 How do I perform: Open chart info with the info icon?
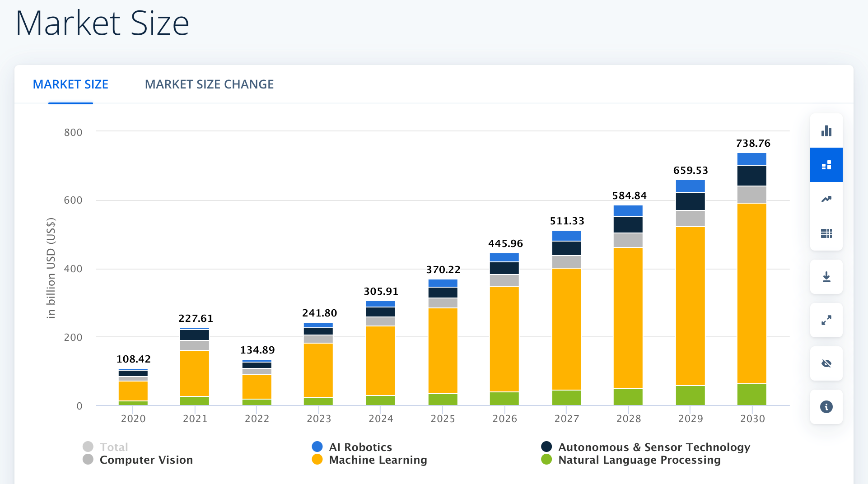pyautogui.click(x=826, y=407)
